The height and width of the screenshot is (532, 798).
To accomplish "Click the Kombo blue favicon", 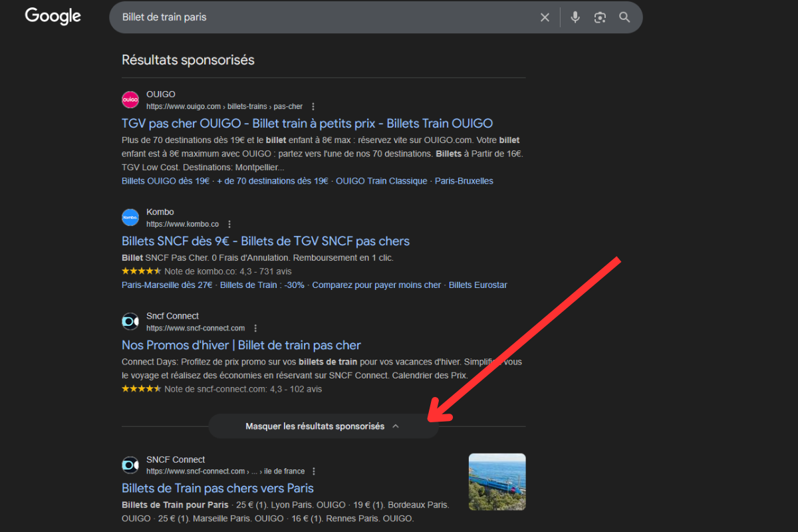I will click(130, 217).
